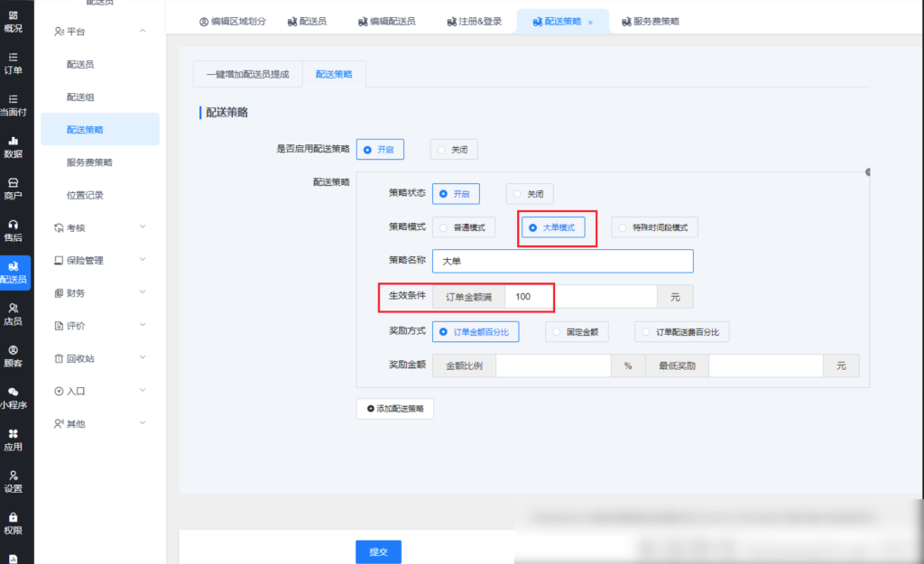This screenshot has width=924, height=564.
Task: Click the 提交 submit button
Action: tap(378, 552)
